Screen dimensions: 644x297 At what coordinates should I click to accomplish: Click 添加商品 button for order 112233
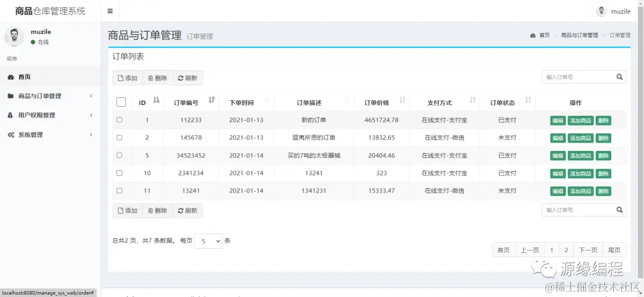click(x=580, y=120)
